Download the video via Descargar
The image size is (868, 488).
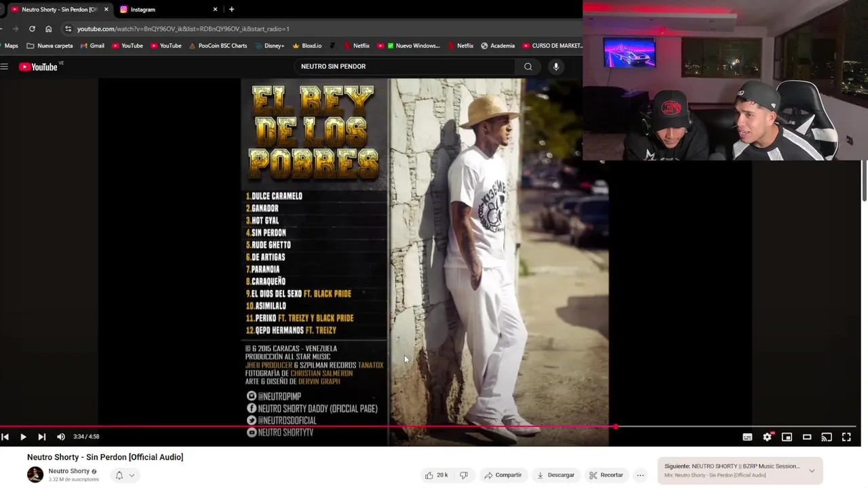pos(555,475)
